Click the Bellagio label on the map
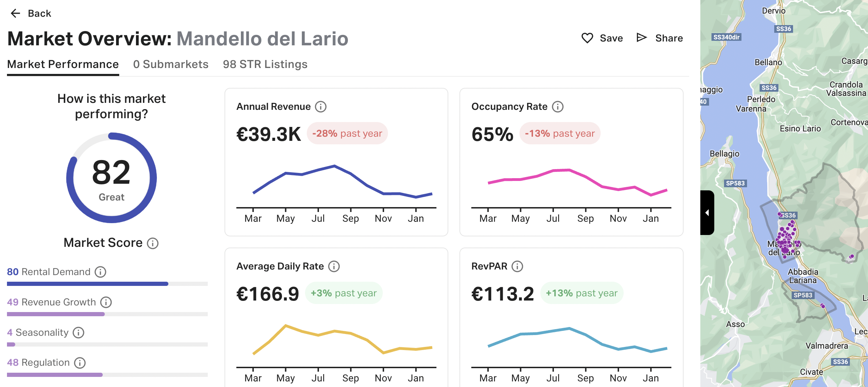868x387 pixels. click(724, 154)
